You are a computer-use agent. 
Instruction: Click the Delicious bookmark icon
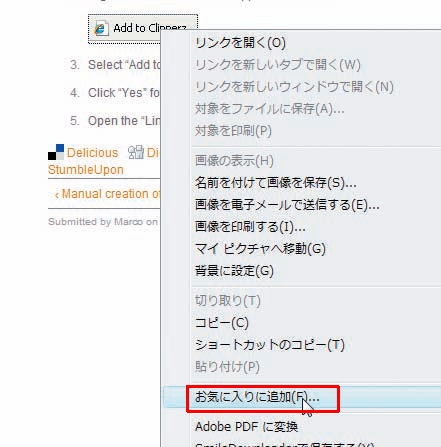pyautogui.click(x=56, y=152)
